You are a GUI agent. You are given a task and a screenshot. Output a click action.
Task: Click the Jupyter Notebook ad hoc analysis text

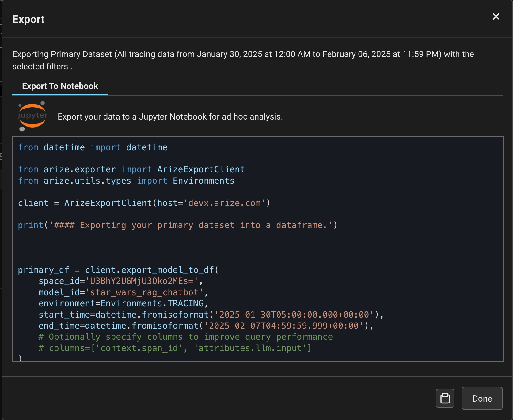coord(170,117)
